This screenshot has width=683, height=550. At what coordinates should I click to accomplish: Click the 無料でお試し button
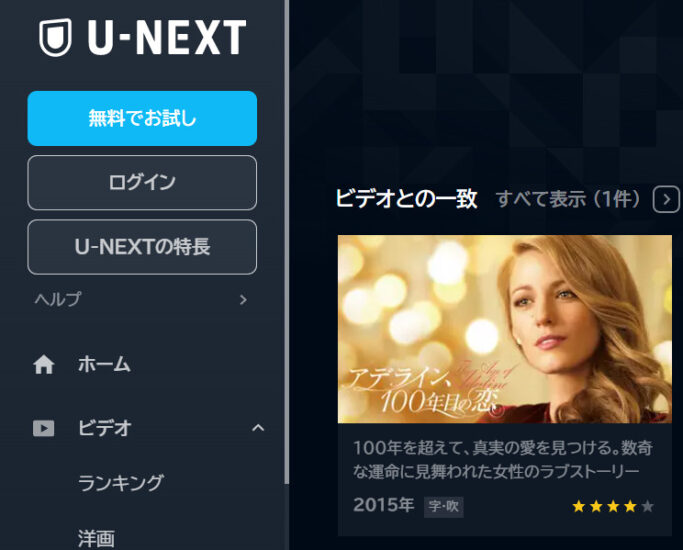142,118
